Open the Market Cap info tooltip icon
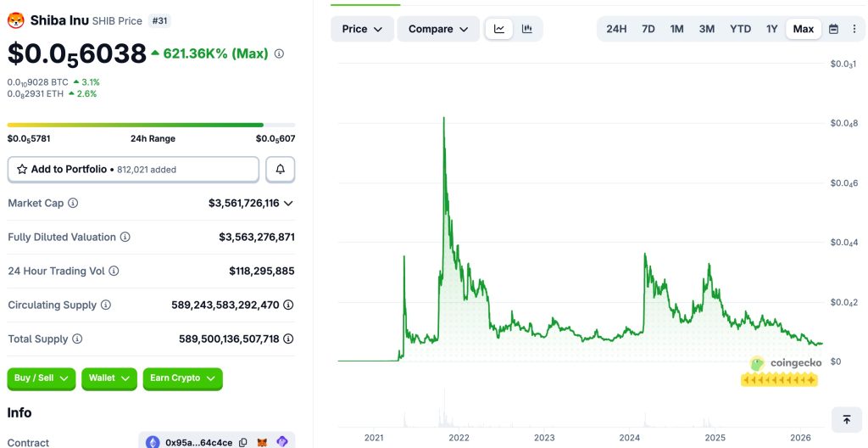 (73, 203)
